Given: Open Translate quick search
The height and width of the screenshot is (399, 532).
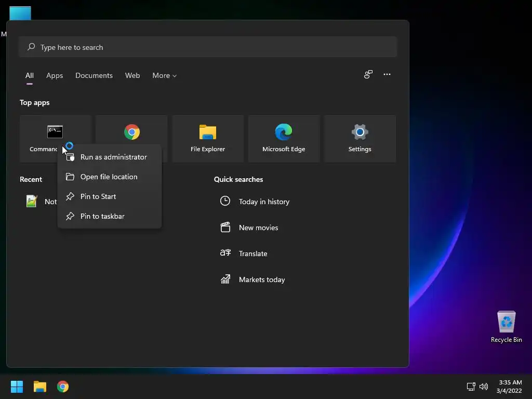Looking at the screenshot, I should 244,254.
